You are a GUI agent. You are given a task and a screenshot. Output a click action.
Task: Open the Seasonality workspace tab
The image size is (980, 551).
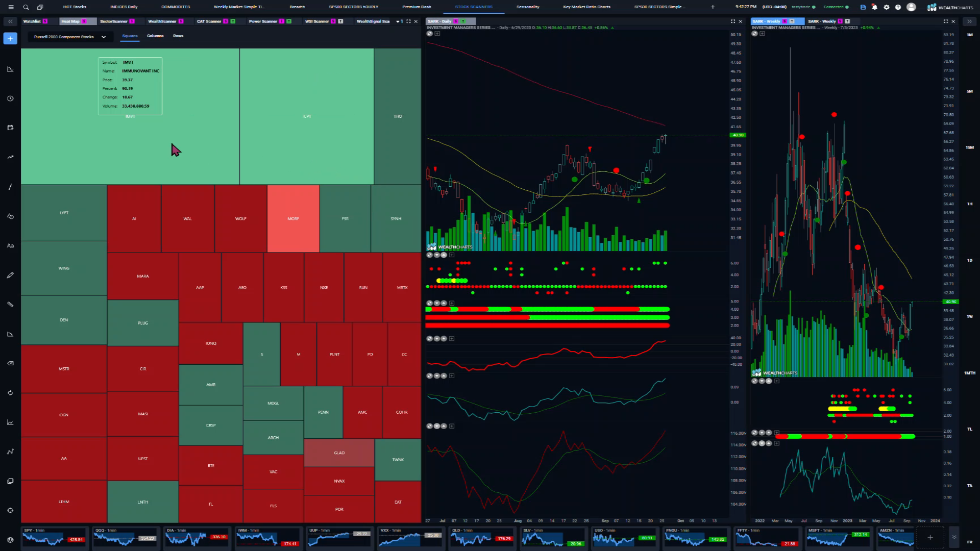tap(528, 7)
